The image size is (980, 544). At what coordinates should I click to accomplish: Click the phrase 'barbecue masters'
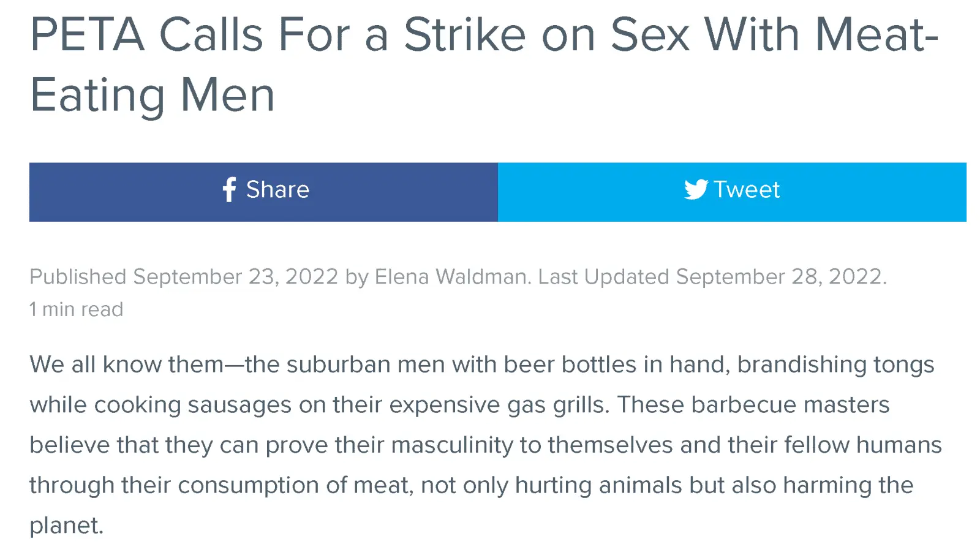790,405
